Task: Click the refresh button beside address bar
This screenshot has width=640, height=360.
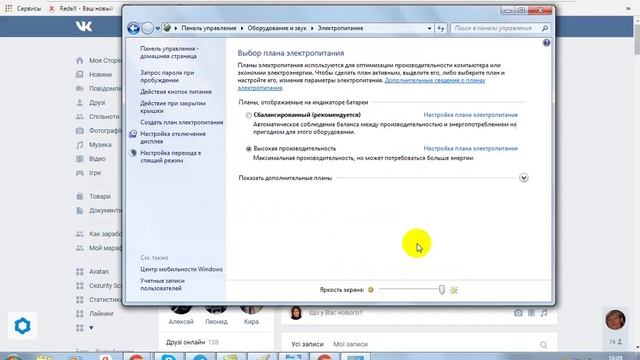Action: (441, 28)
